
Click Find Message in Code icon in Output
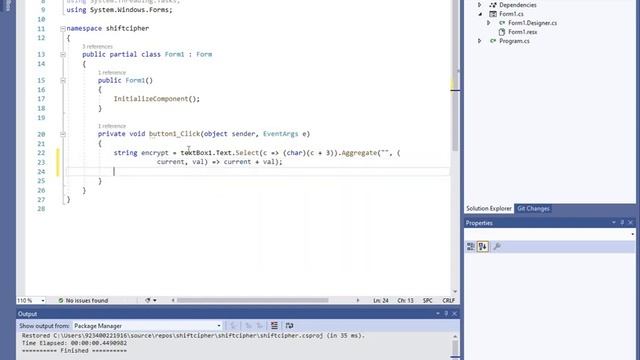(233, 325)
